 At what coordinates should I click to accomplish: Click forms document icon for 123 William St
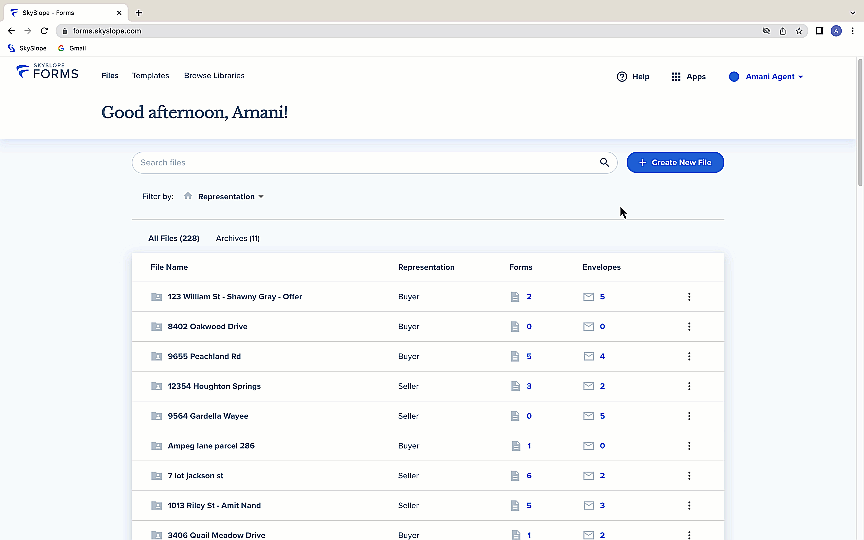(x=515, y=297)
